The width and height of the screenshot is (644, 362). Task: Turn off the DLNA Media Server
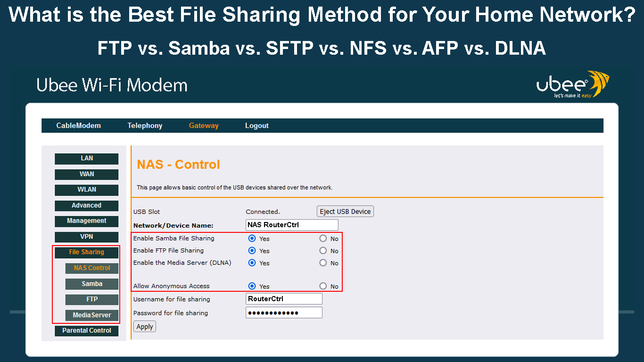(323, 263)
